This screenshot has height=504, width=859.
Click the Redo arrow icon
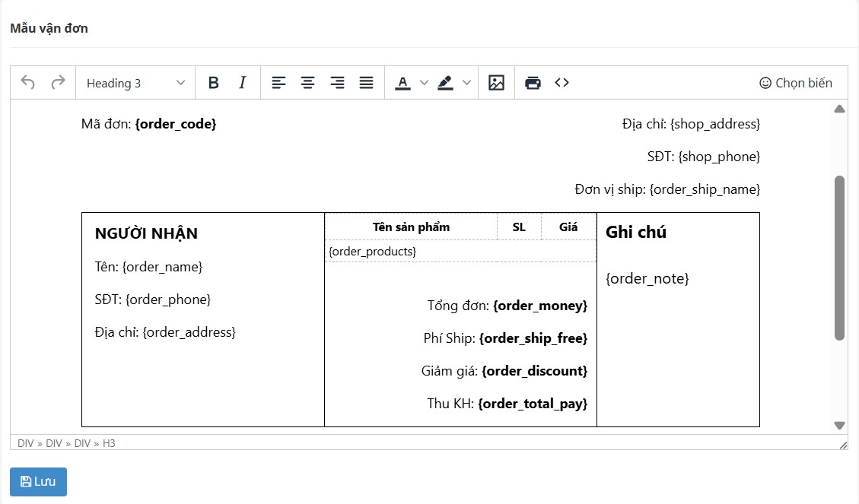58,83
